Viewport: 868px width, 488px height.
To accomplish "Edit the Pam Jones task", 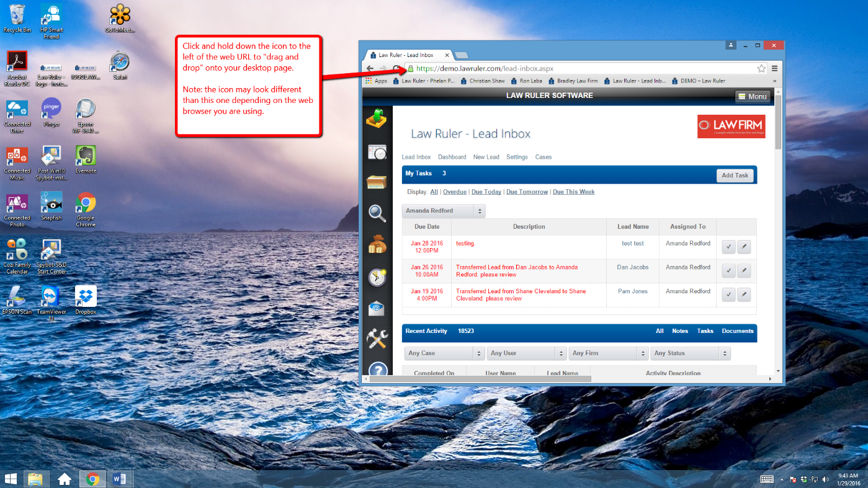I will point(744,295).
